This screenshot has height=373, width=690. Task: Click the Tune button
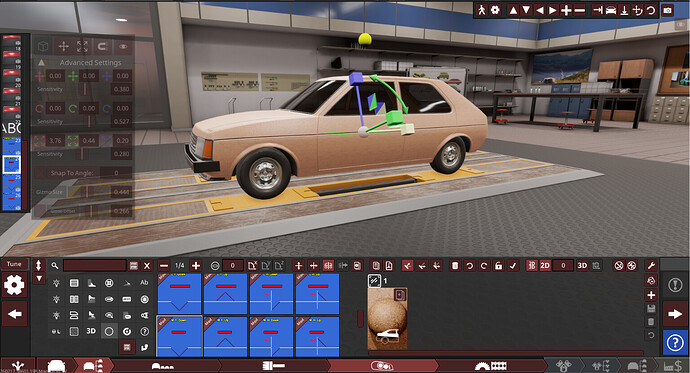(x=14, y=264)
